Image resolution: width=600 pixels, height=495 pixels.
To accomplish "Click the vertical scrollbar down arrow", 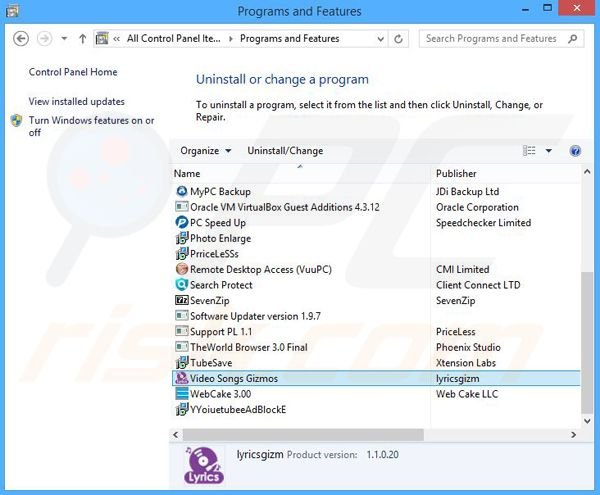I will 587,421.
